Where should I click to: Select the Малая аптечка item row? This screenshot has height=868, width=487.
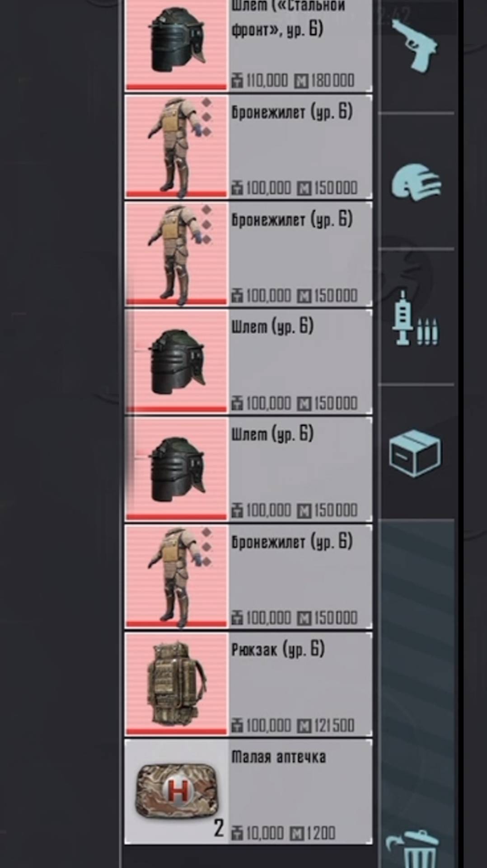(248, 792)
